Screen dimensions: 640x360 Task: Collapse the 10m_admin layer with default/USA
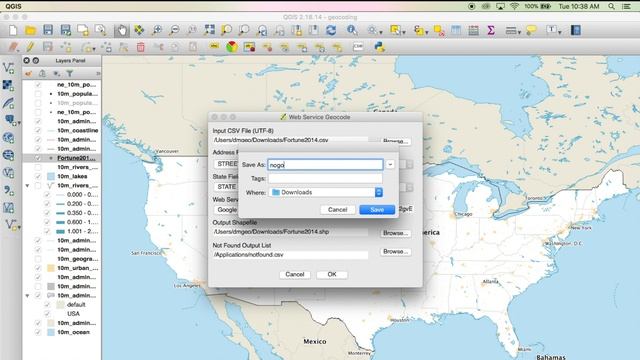point(27,296)
